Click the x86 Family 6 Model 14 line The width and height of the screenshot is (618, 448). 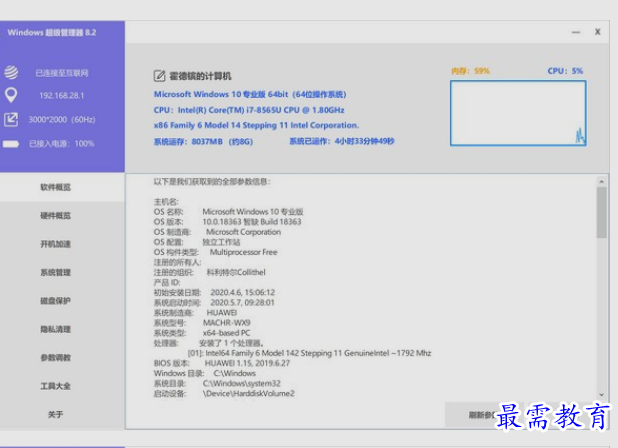[x=256, y=125]
